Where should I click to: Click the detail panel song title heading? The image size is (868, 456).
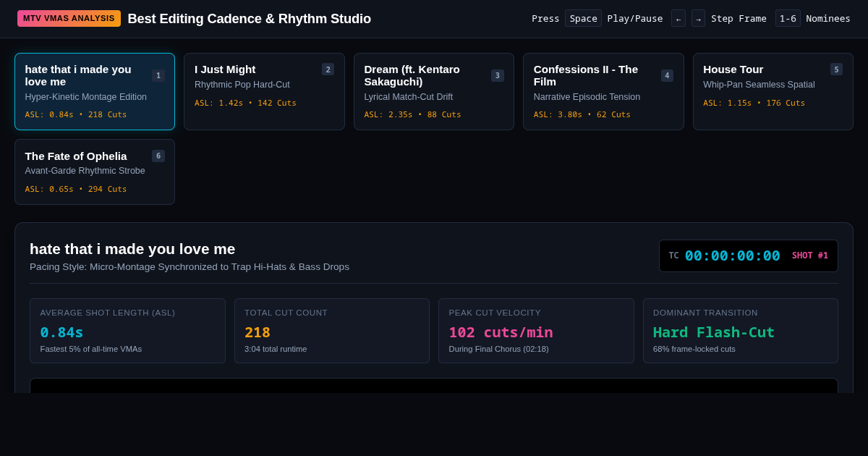pyautogui.click(x=132, y=249)
